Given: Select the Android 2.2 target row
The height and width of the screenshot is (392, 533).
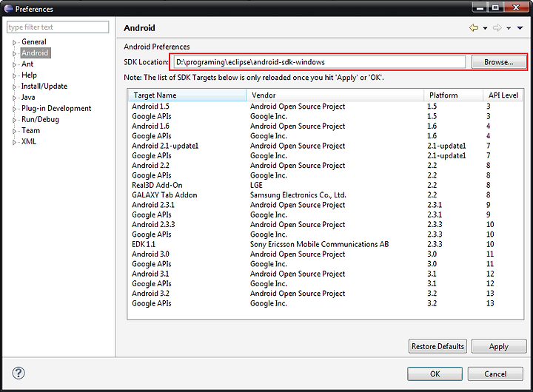Looking at the screenshot, I should click(326, 166).
